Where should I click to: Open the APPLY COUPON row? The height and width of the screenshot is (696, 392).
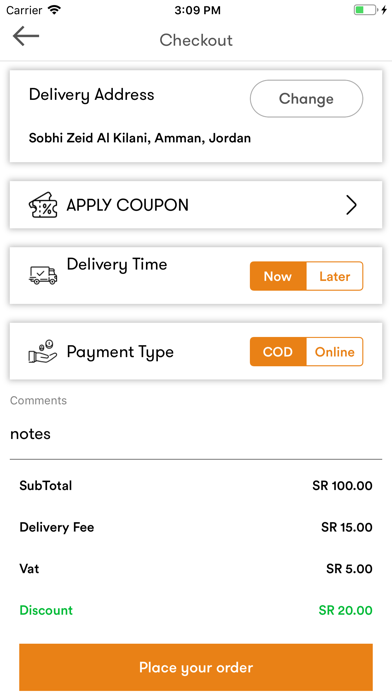tap(196, 205)
